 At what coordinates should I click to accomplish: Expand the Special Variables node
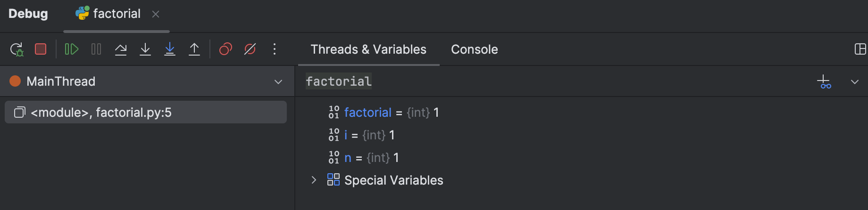click(314, 180)
